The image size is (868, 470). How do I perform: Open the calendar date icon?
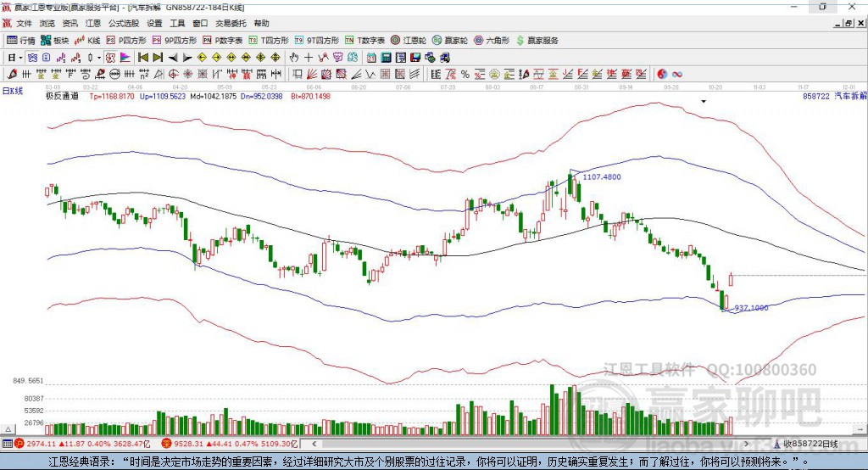pos(371,57)
